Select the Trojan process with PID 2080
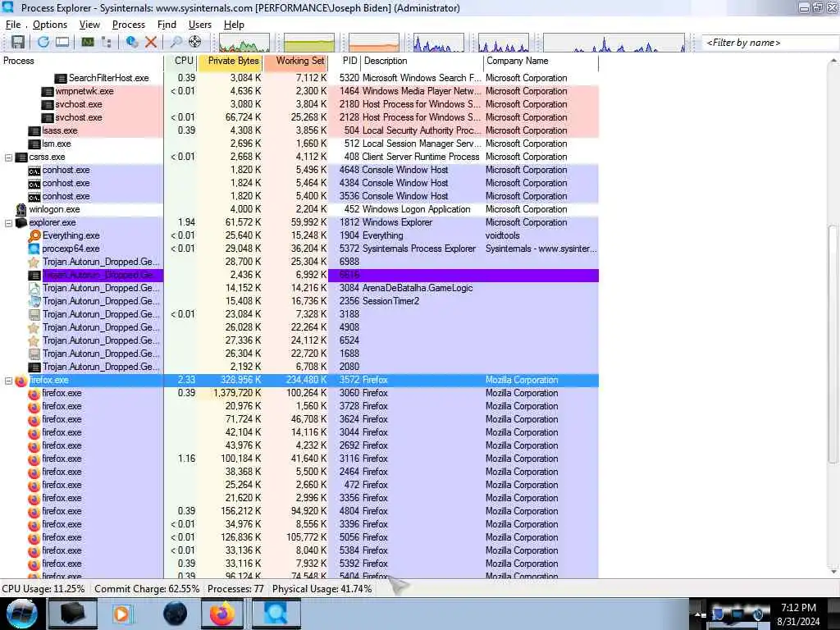The width and height of the screenshot is (840, 630). pyautogui.click(x=299, y=367)
